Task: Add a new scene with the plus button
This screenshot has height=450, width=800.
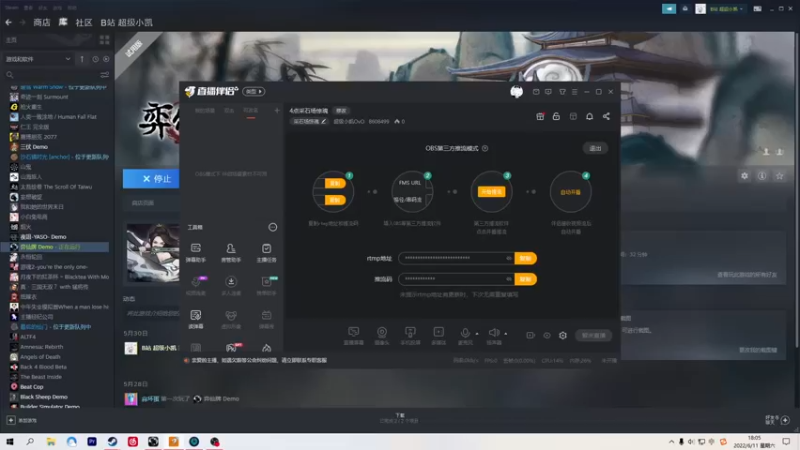Action: [277, 110]
